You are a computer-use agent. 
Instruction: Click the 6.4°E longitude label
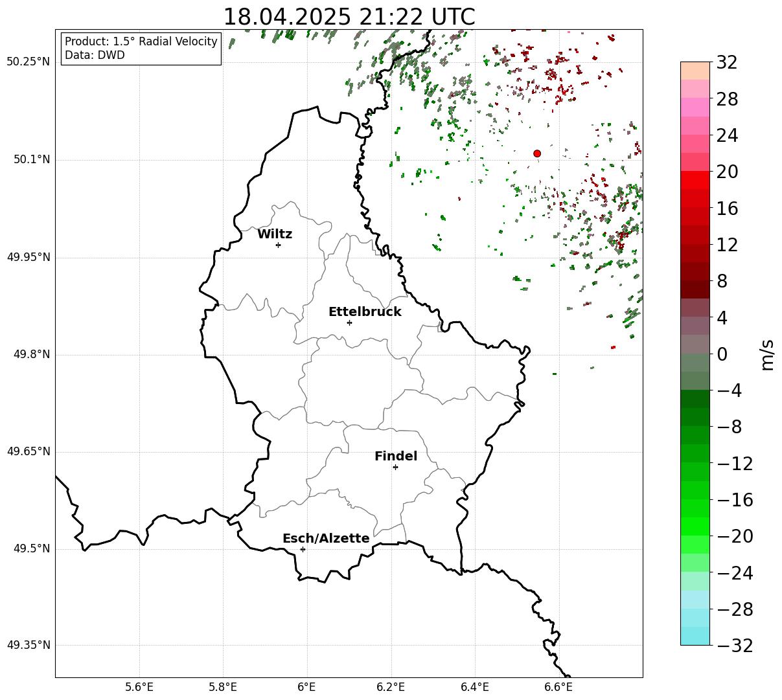[x=475, y=687]
